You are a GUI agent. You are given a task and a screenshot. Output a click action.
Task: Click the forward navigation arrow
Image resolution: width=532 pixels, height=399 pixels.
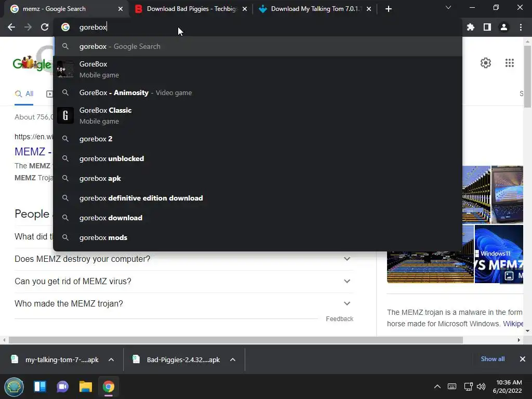(28, 27)
